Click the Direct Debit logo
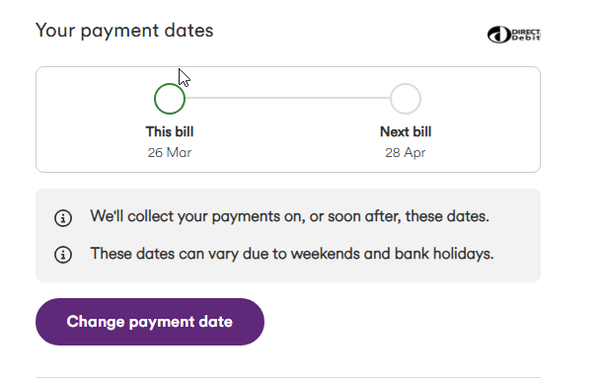Screen dimensions: 600x390 point(514,34)
